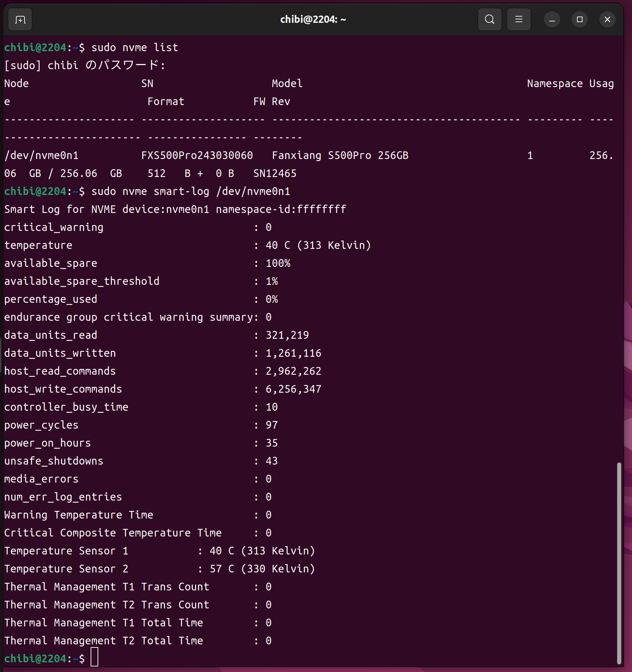The image size is (632, 672).
Task: Click the unsafe_shutdowns label
Action: (x=54, y=461)
